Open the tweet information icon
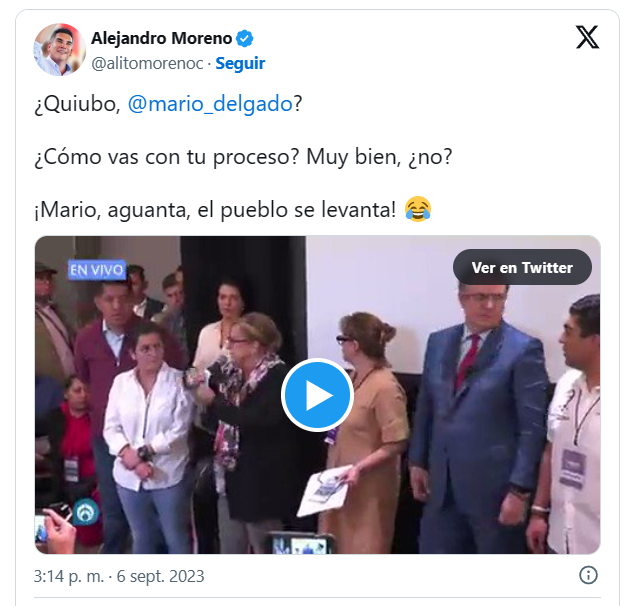This screenshot has height=606, width=627. (x=588, y=576)
